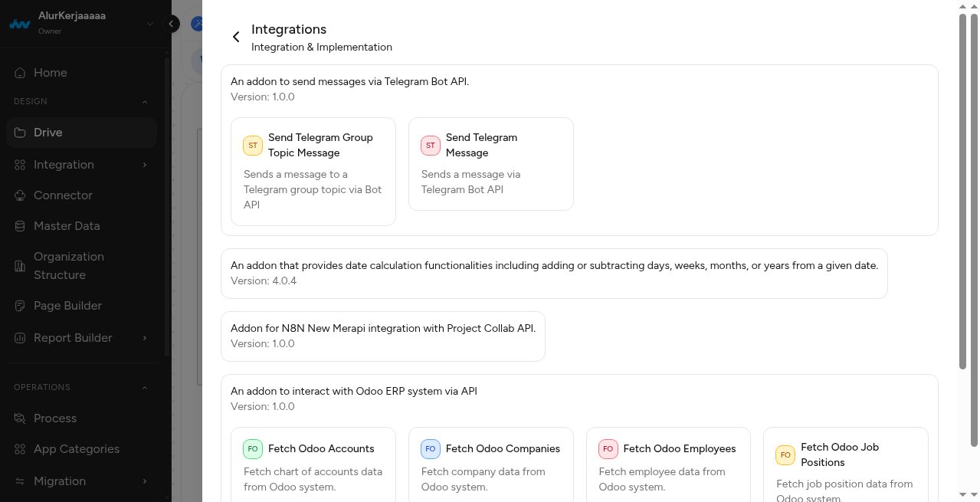
Task: Open Send Telegram Message card
Action: coord(491,164)
